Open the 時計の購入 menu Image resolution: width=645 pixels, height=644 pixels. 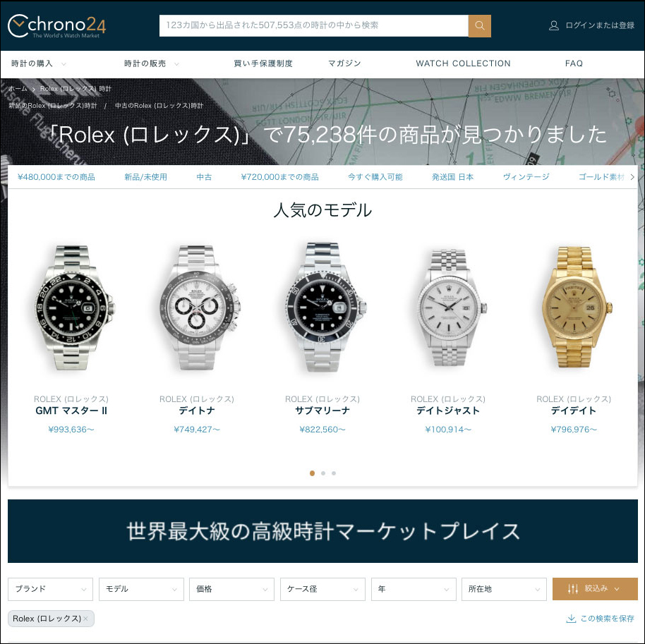(x=38, y=63)
